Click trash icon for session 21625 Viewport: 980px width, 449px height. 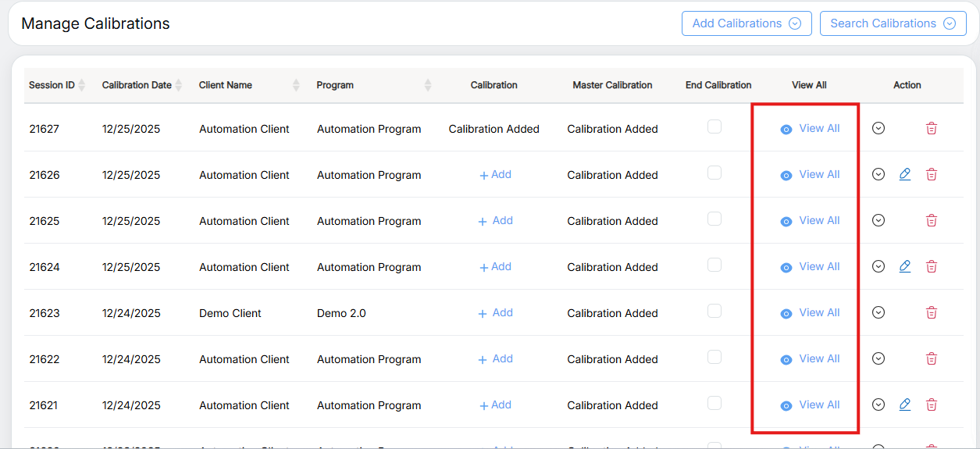coord(931,220)
